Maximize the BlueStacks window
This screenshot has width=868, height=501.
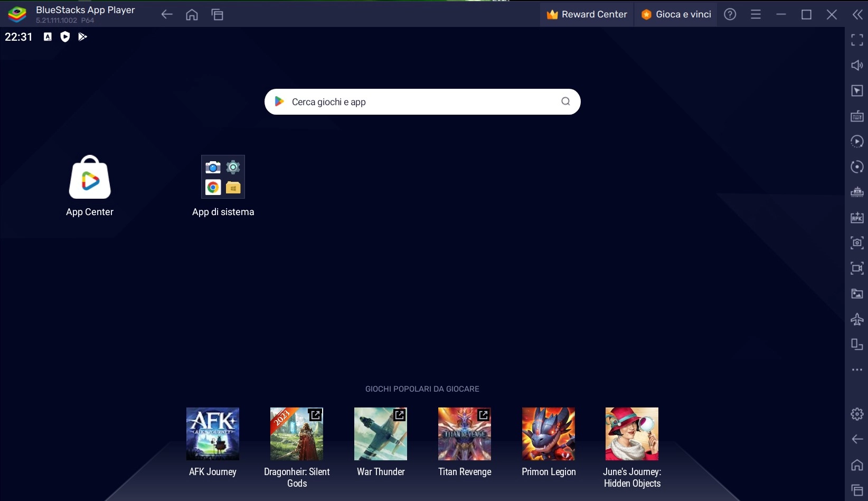(x=806, y=14)
